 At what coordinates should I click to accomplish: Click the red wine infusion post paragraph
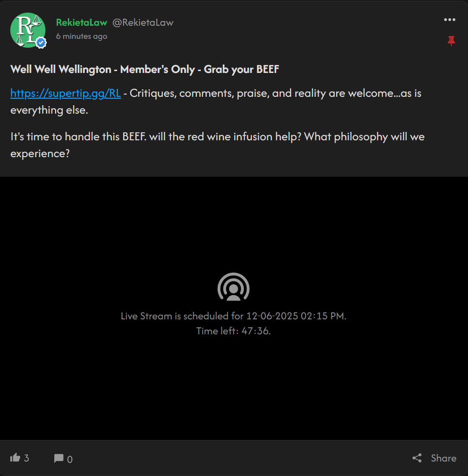click(x=217, y=145)
